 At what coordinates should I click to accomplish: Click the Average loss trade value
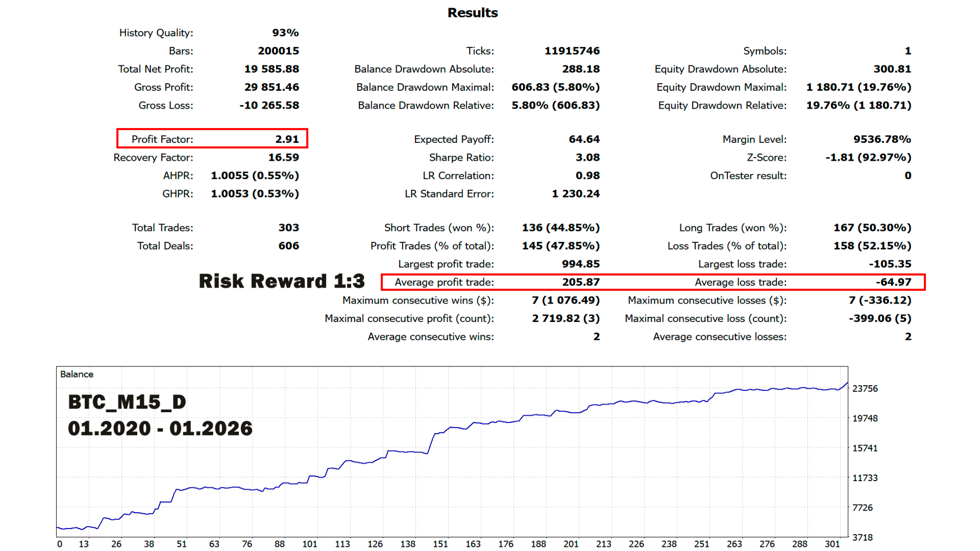point(893,282)
